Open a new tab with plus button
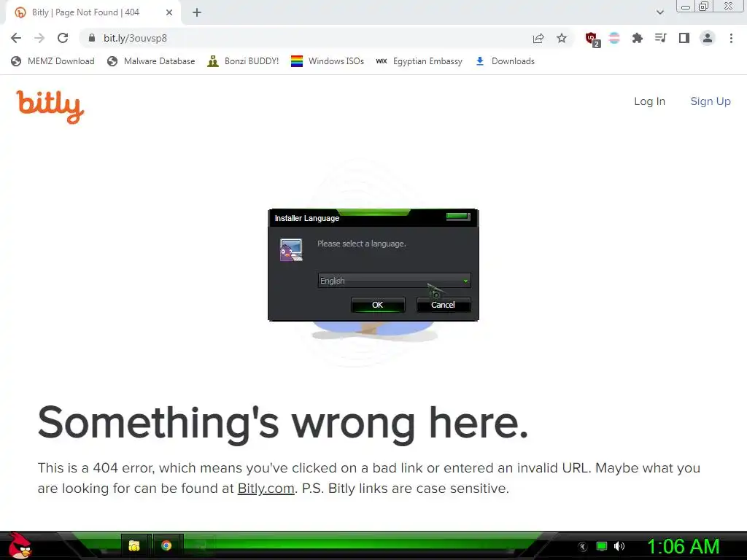The image size is (747, 560). tap(197, 12)
